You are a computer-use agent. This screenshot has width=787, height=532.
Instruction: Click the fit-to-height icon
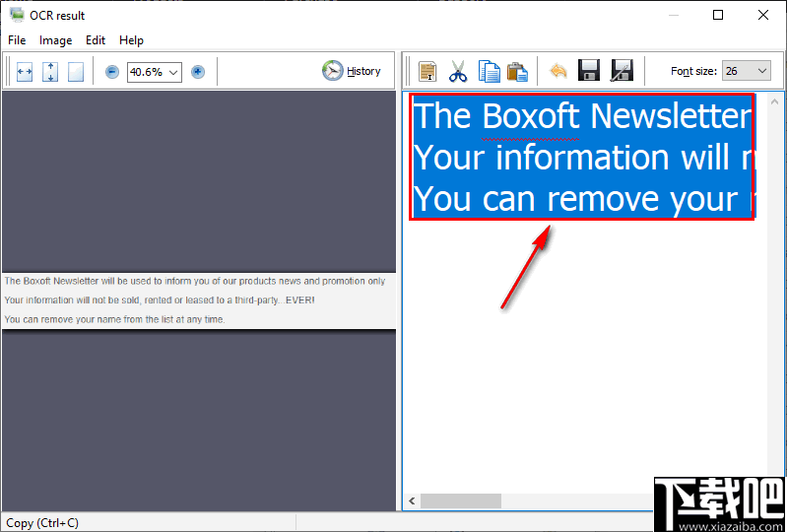(x=49, y=72)
